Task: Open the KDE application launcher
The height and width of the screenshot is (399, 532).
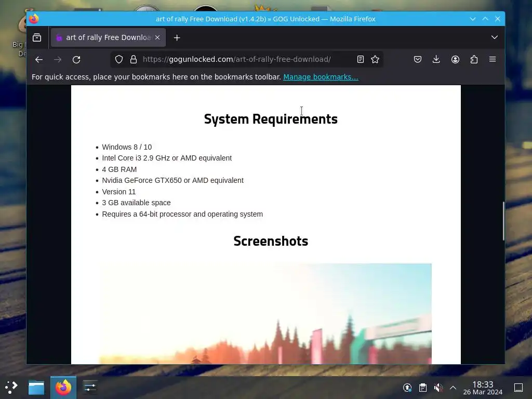Action: pyautogui.click(x=11, y=387)
